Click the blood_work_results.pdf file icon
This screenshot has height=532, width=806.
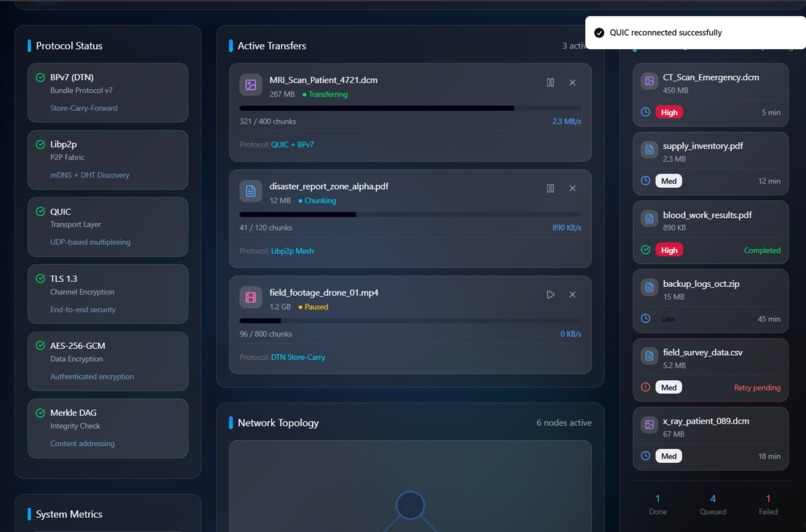pyautogui.click(x=649, y=218)
